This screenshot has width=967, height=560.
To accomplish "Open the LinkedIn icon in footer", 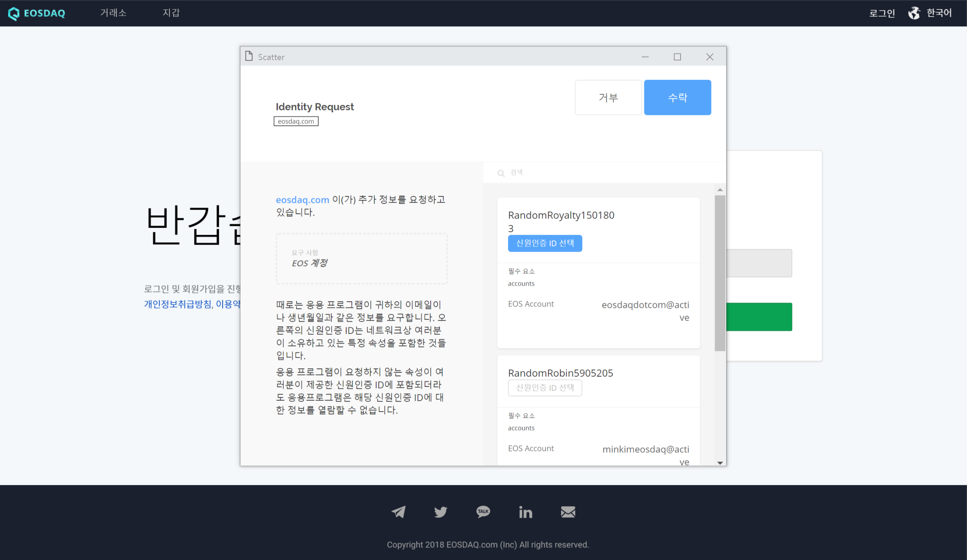I will [525, 512].
